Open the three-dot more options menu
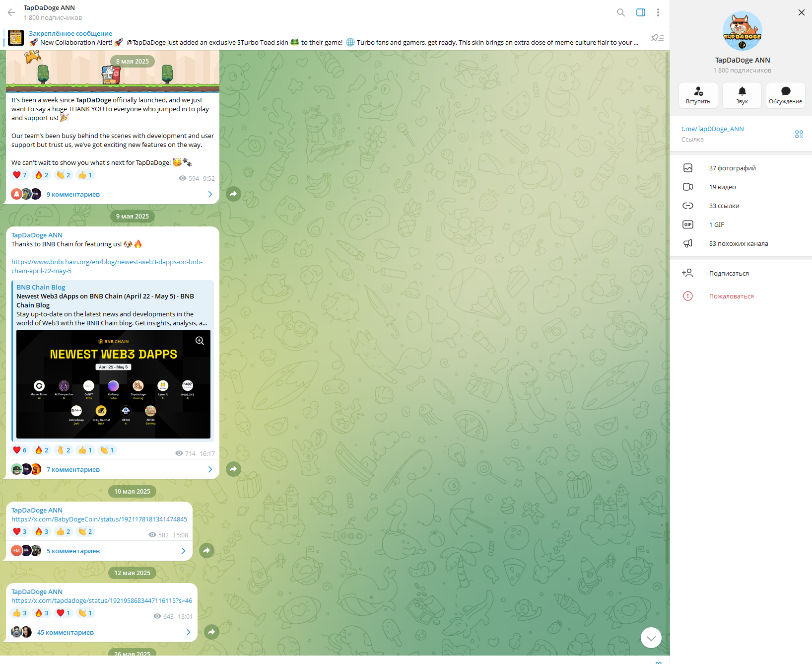The height and width of the screenshot is (664, 812). pos(658,12)
